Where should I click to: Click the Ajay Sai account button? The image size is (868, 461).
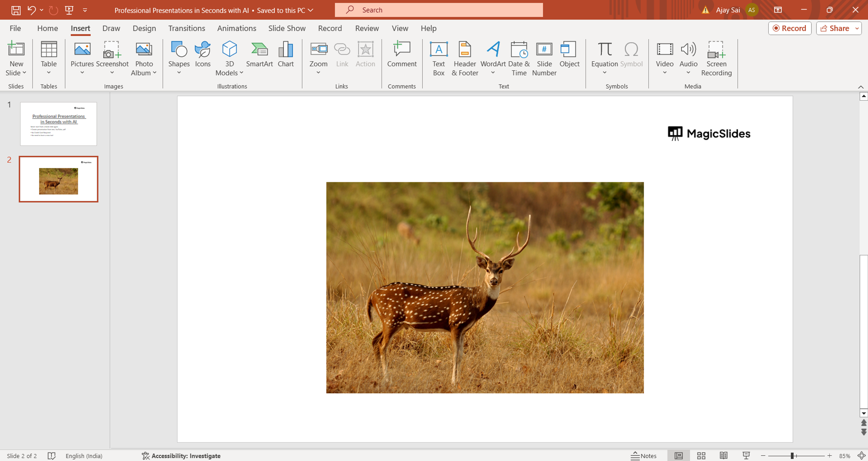pos(736,10)
